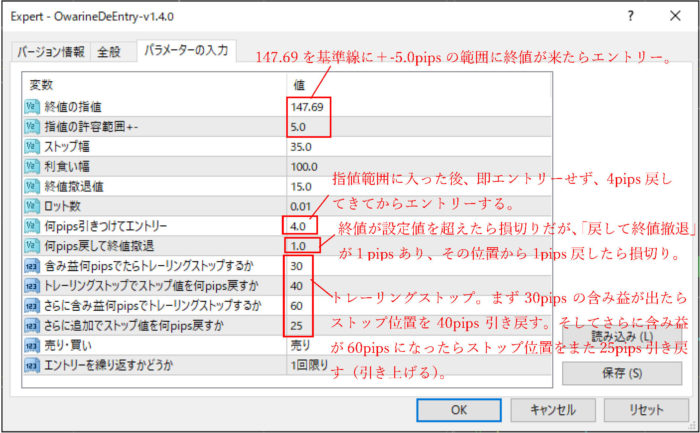Click the help question mark icon
The height and width of the screenshot is (433, 700).
[x=630, y=16]
